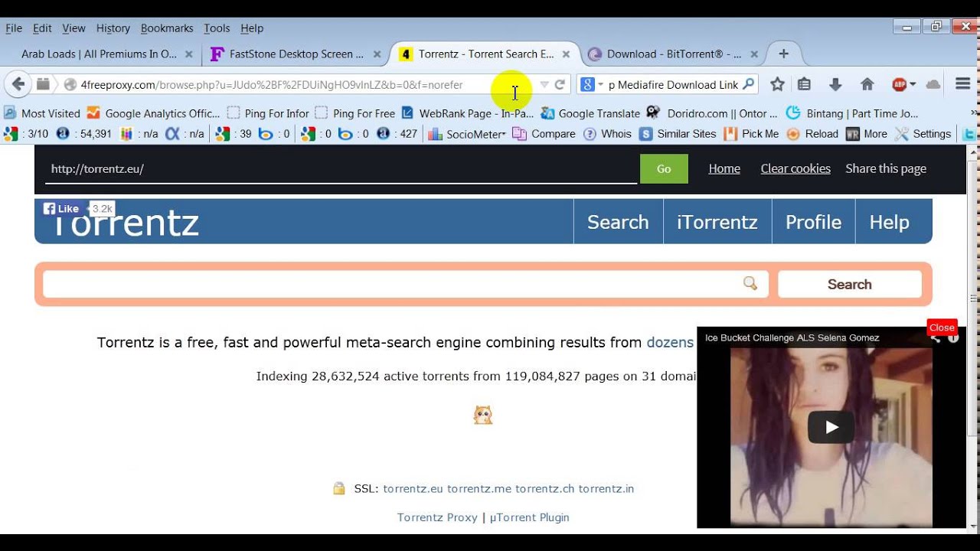Click the Twitter icon in the toolbar

point(969,133)
